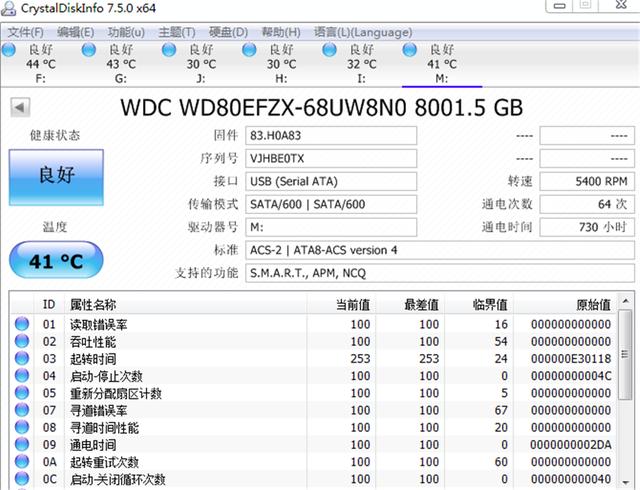Open the 文件(F) menu
Screen dimensions: 640x490
[25, 32]
